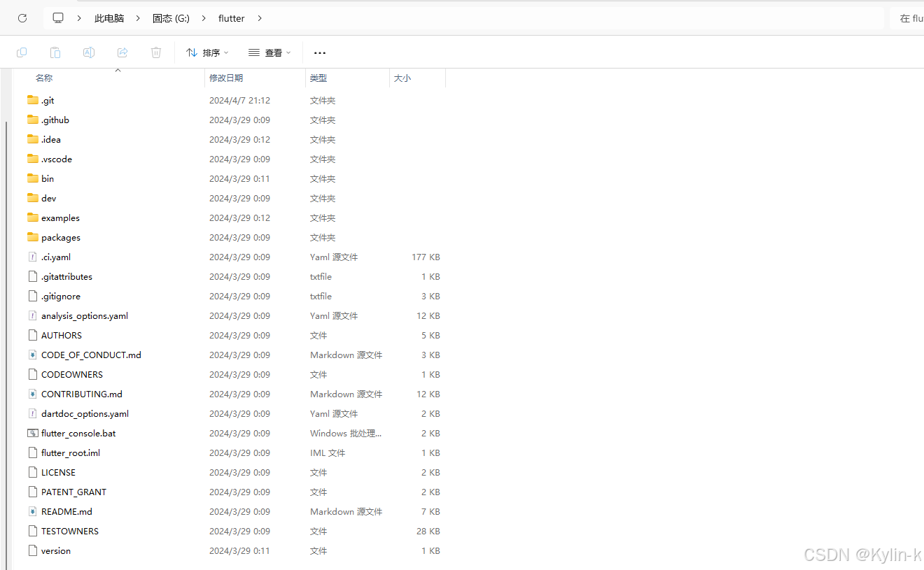Open the 排序 sort dropdown

coord(207,52)
